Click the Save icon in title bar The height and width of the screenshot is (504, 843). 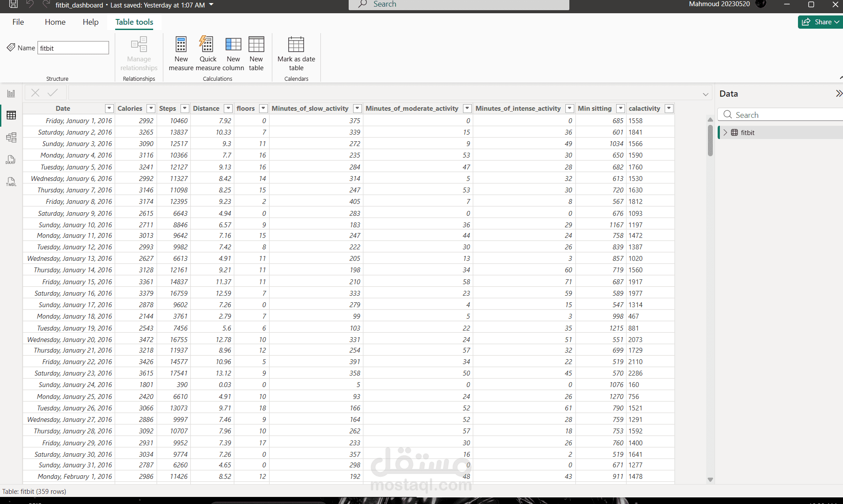13,4
